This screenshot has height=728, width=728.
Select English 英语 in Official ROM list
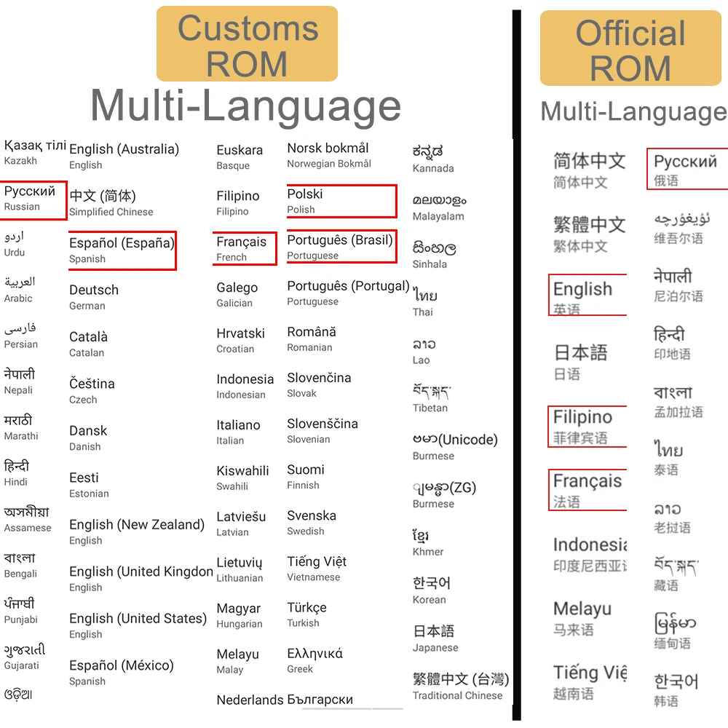coord(582,298)
